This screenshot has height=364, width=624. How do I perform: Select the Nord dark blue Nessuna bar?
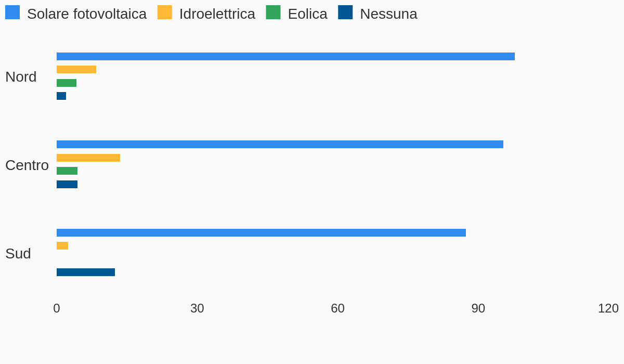click(x=61, y=96)
